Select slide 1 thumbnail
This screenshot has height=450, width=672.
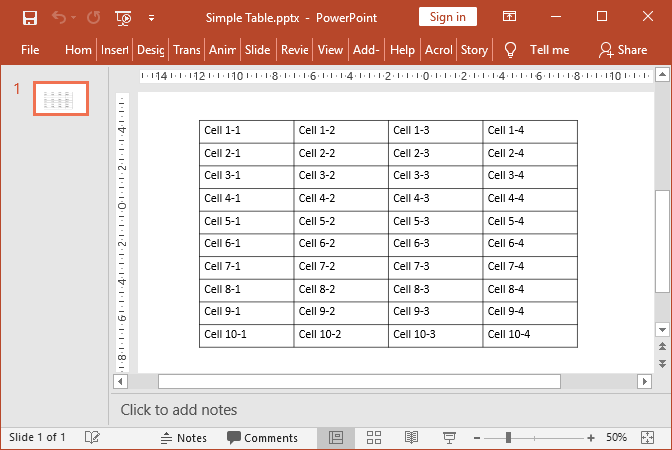[x=61, y=98]
